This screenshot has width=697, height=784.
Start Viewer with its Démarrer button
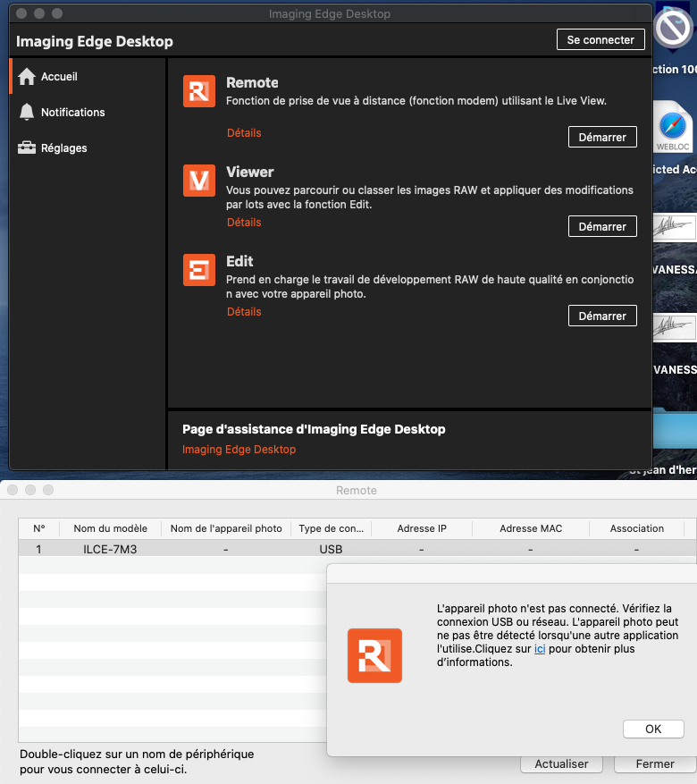[602, 226]
